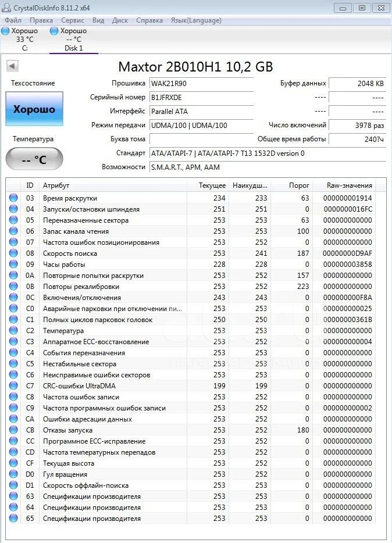The width and height of the screenshot is (392, 543).
Task: Click the -- °C temperature button
Action: 34,159
